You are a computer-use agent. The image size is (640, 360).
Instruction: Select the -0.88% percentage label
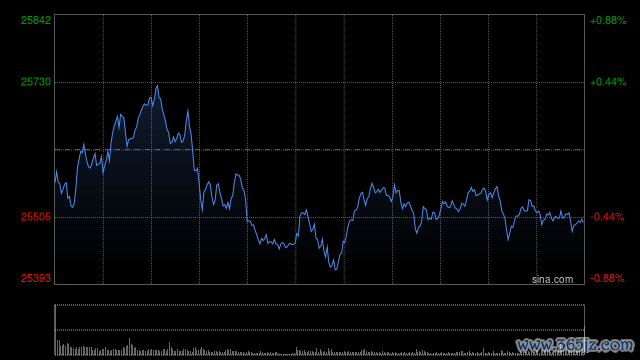(607, 278)
